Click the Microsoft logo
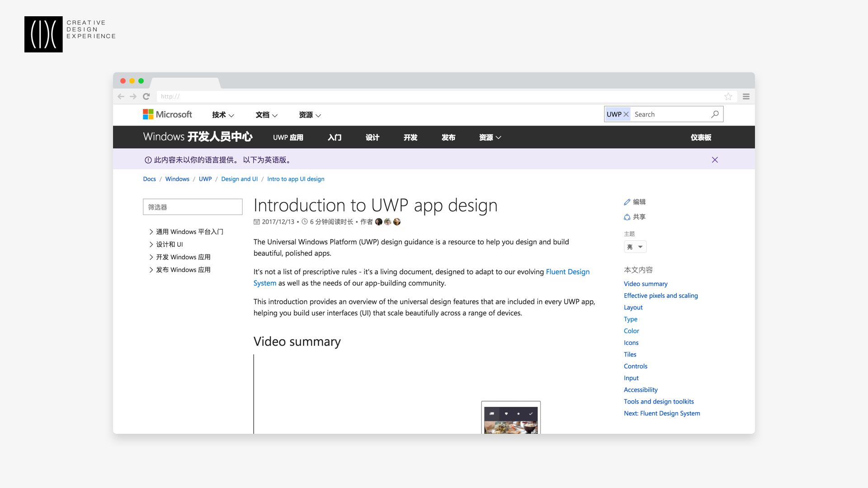The width and height of the screenshot is (868, 488). pos(167,114)
